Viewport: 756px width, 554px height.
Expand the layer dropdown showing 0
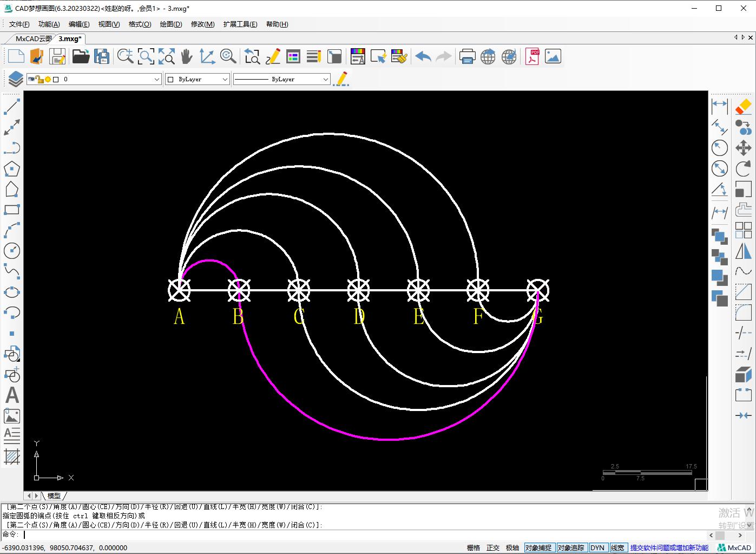156,79
